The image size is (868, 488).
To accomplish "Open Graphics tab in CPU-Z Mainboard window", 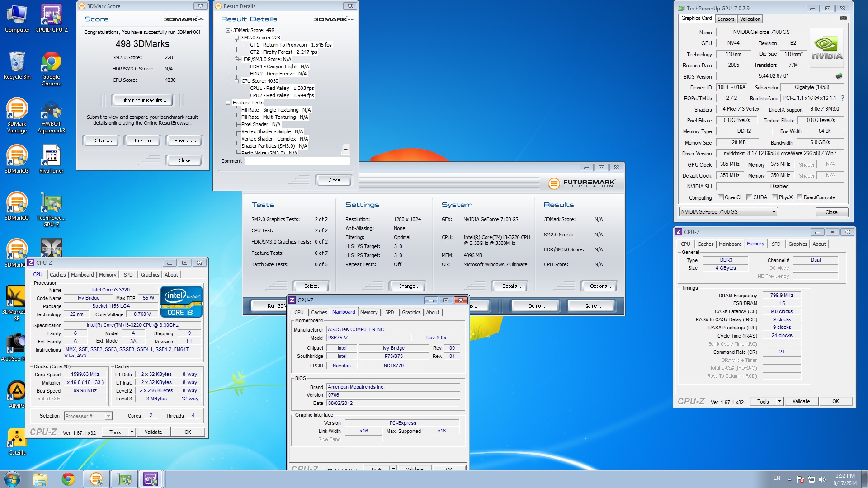I will point(411,312).
